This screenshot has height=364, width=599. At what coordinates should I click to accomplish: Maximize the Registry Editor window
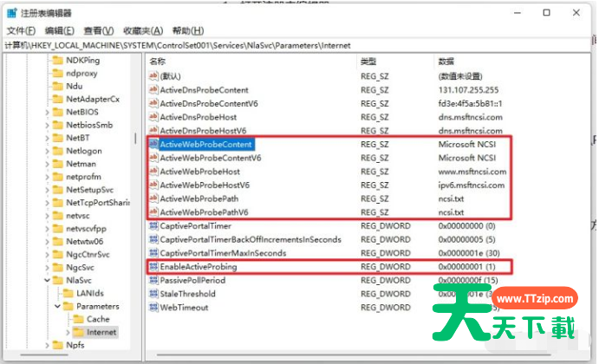tap(547, 13)
